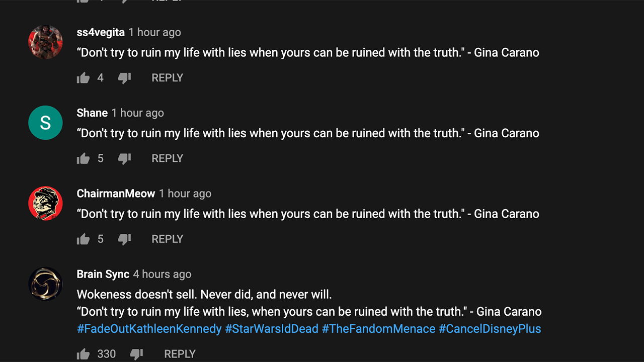Viewport: 644px width, 362px height.
Task: Open Shane's green S avatar
Action: (x=45, y=123)
